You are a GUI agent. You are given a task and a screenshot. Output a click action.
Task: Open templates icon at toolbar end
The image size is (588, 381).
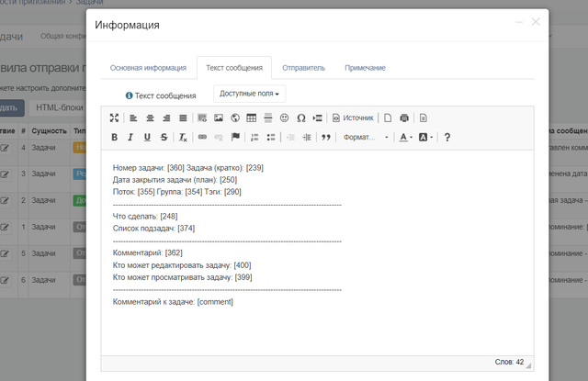424,118
